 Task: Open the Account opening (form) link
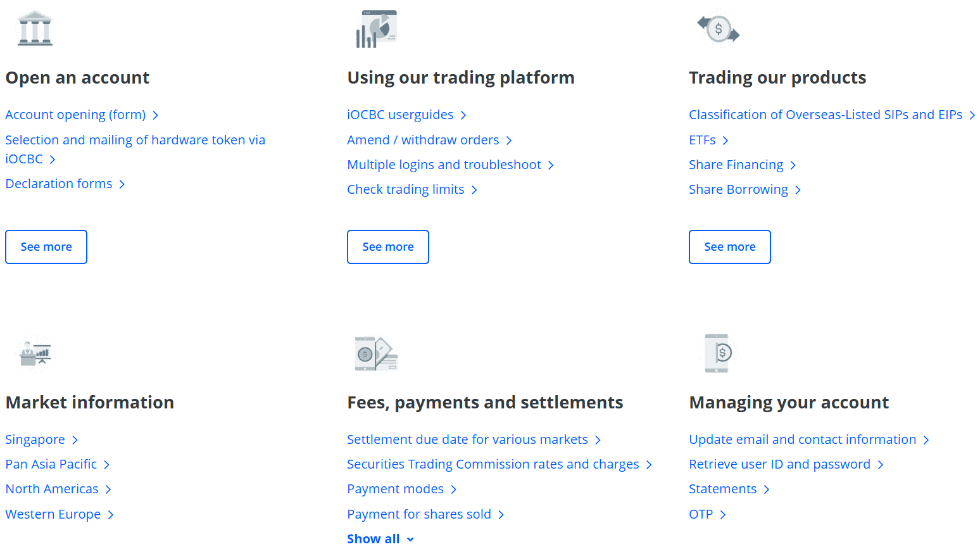point(75,115)
